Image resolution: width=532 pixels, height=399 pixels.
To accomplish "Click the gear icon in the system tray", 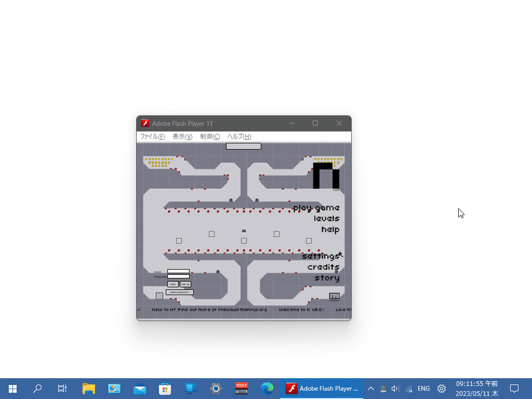I will [x=441, y=389].
